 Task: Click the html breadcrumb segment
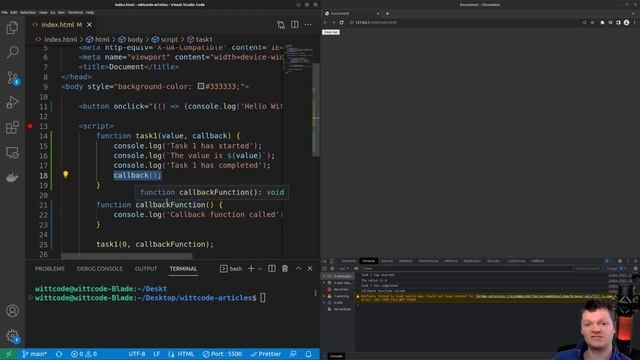pyautogui.click(x=98, y=40)
